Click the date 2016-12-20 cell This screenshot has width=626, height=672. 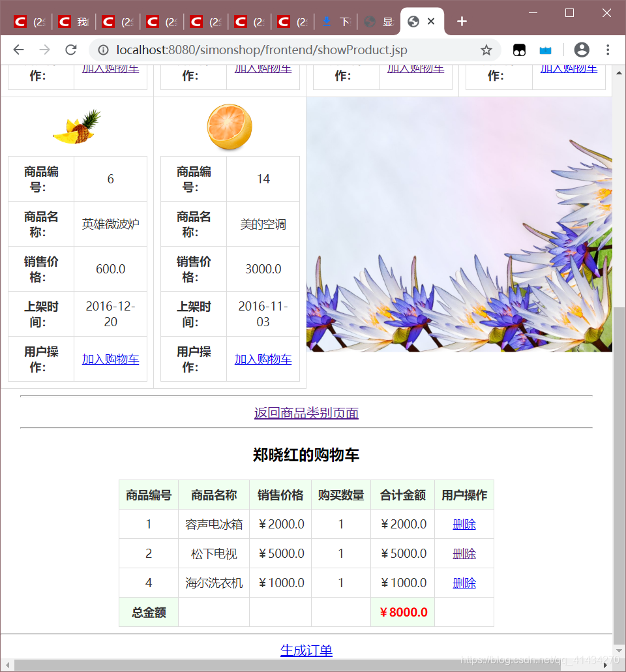(111, 314)
